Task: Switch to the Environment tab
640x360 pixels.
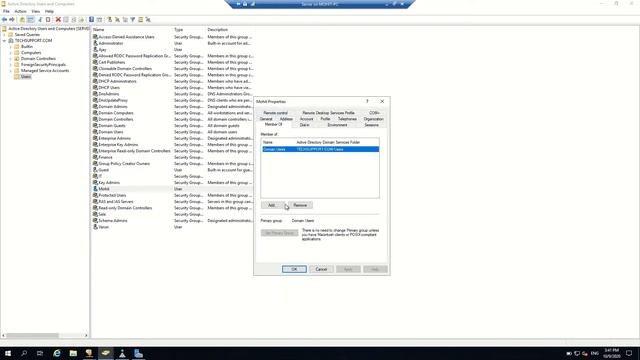Action: [337, 125]
